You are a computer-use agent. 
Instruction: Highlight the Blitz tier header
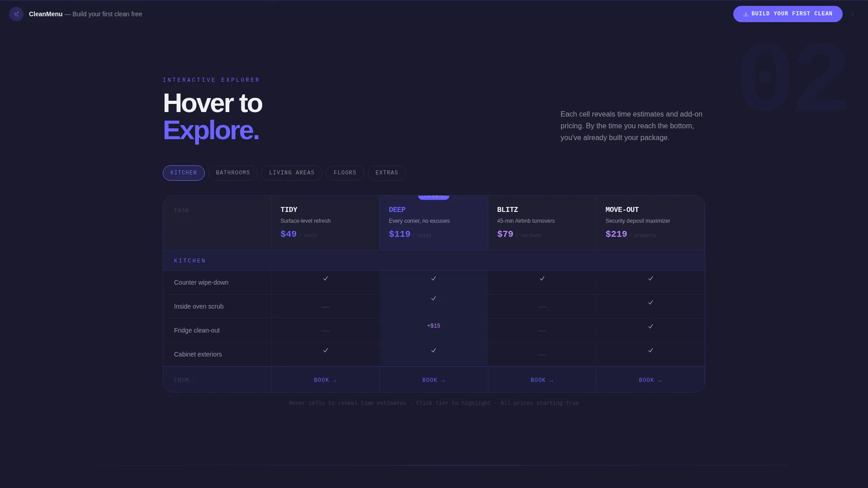tap(542, 223)
